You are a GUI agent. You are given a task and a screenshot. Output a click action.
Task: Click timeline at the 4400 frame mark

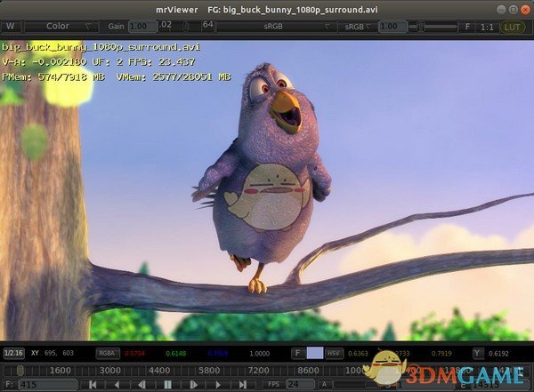point(159,370)
